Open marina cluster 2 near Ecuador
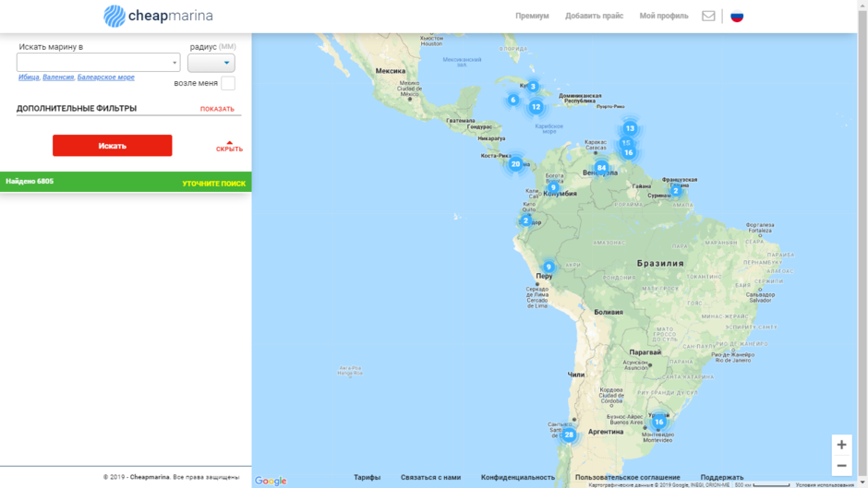 pyautogui.click(x=525, y=220)
